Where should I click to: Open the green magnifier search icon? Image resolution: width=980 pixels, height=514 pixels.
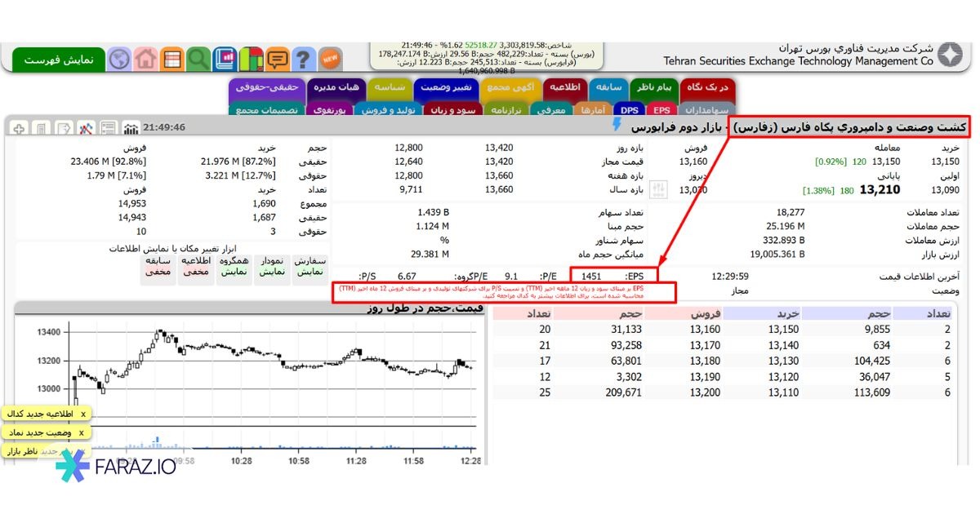[198, 60]
